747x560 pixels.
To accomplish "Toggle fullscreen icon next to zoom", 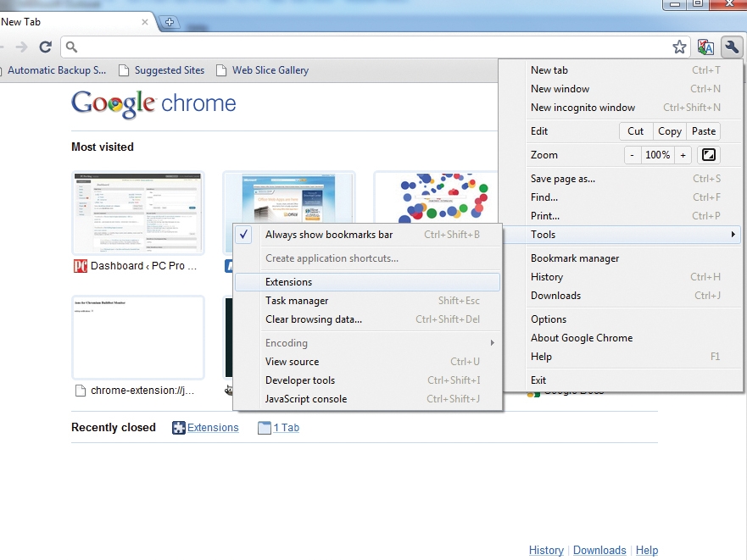I will tap(708, 155).
